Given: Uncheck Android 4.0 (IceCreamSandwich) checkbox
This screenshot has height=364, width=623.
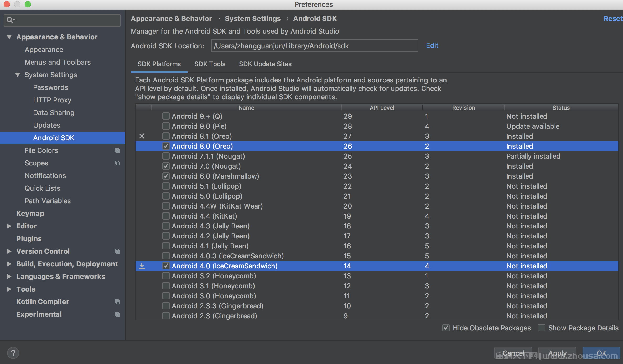Looking at the screenshot, I should coord(166,266).
